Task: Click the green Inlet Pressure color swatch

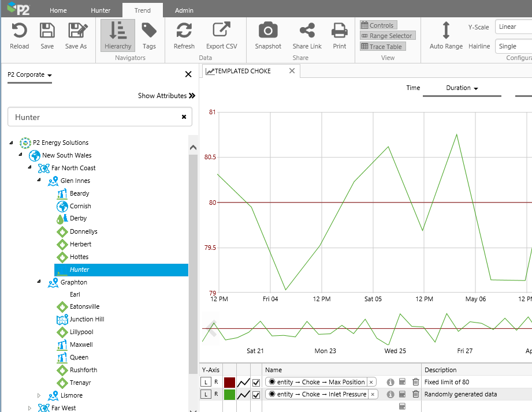Action: (x=229, y=395)
